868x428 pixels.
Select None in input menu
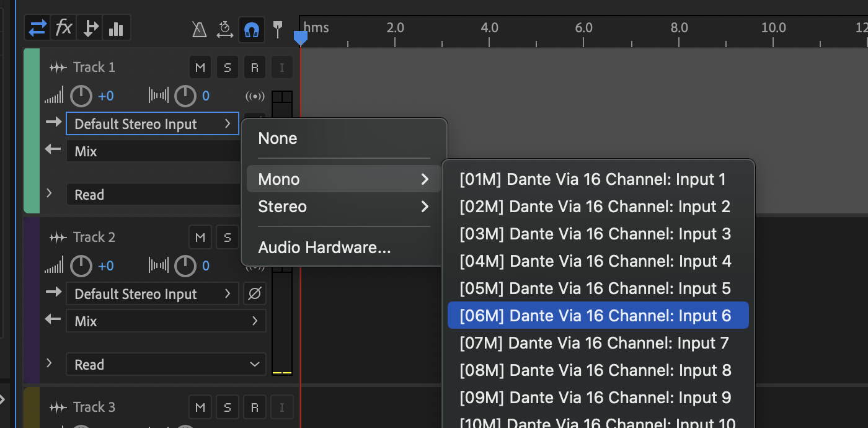pos(344,138)
